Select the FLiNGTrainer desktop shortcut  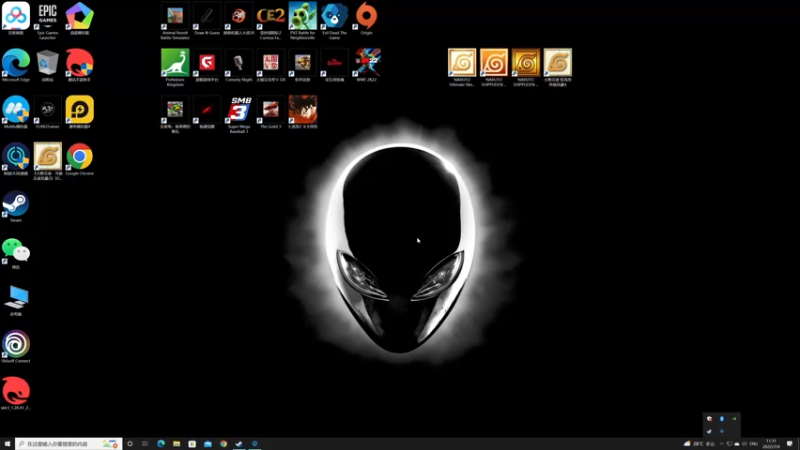point(47,112)
